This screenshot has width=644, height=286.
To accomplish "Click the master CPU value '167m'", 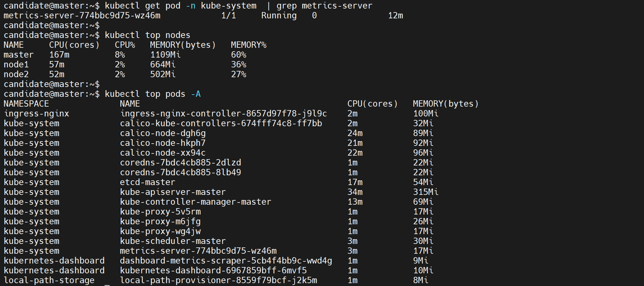I will [x=59, y=55].
